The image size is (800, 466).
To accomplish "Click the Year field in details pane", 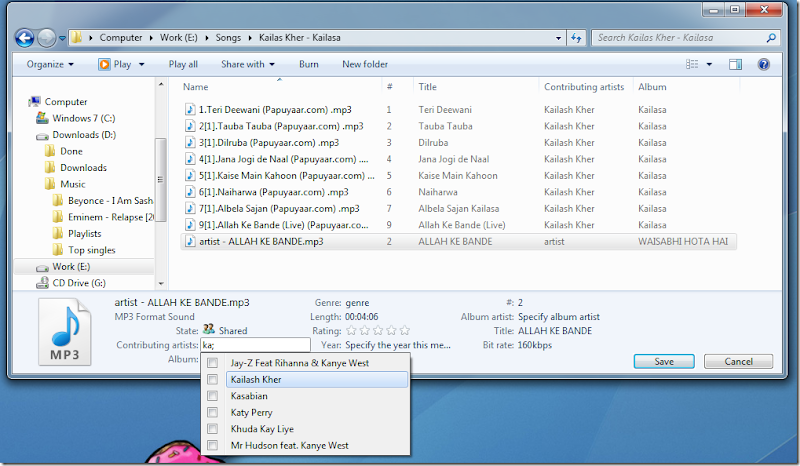I will pyautogui.click(x=398, y=345).
